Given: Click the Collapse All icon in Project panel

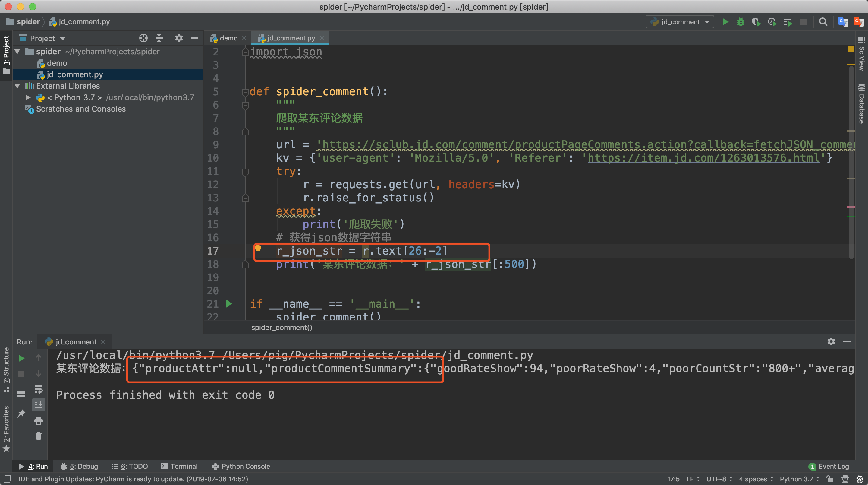Looking at the screenshot, I should [159, 38].
